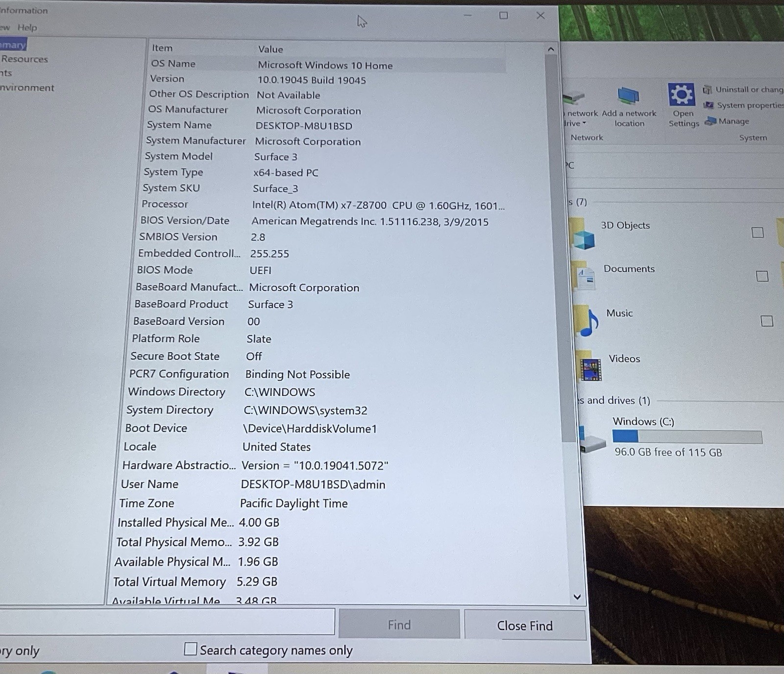Select the OS Name row
Screen dimensions: 784x674
(327, 65)
